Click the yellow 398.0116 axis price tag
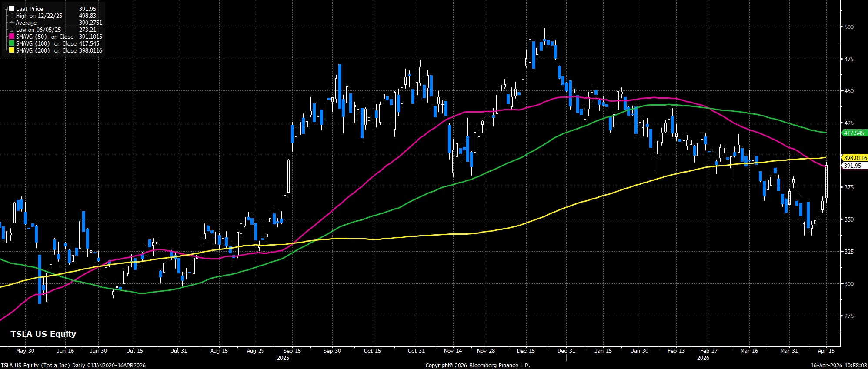Image resolution: width=868 pixels, height=369 pixels. coord(855,158)
